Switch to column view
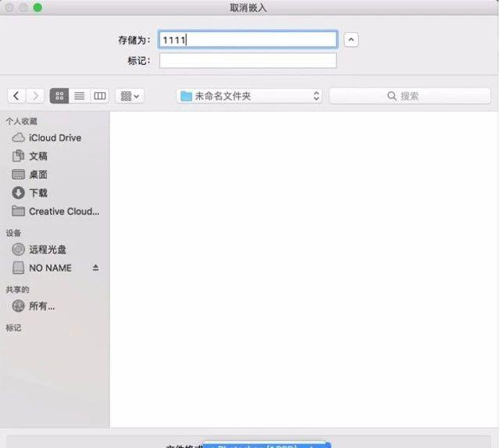The width and height of the screenshot is (500, 448). tap(99, 96)
